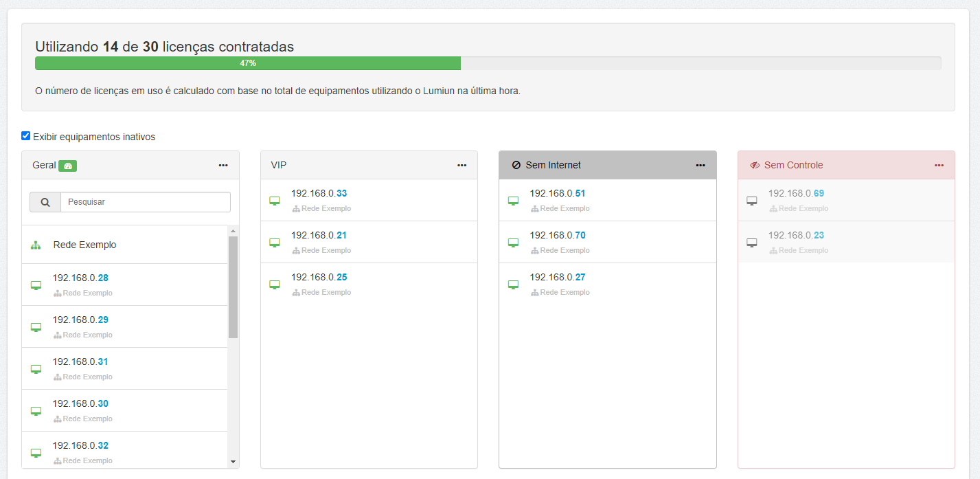Click the monitor icon for 192.168.0.31
Viewport: 980px width, 479px height.
[36, 369]
